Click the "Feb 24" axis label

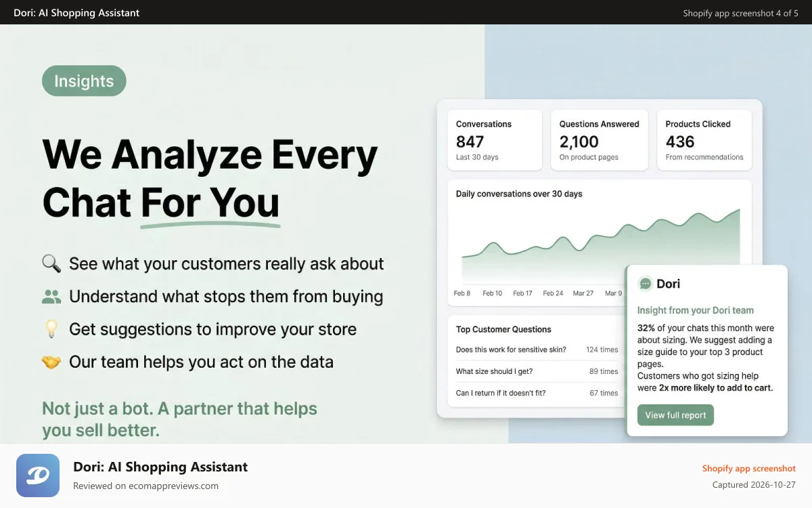554,293
